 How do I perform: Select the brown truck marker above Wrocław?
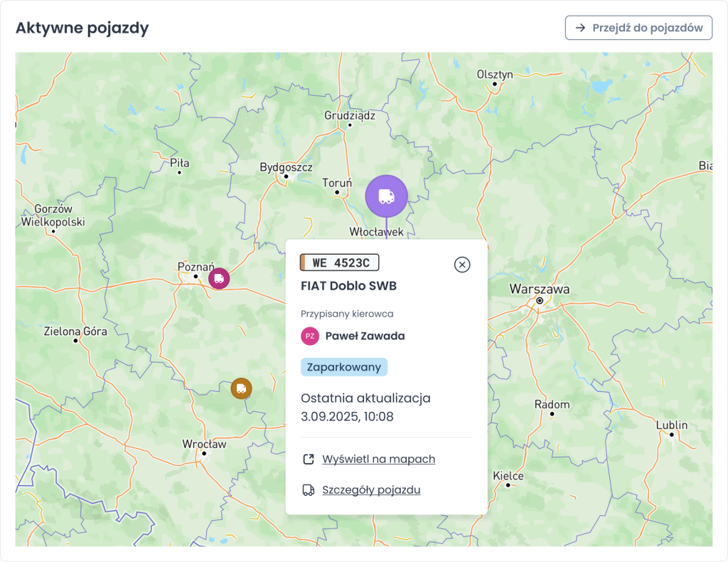pos(242,388)
